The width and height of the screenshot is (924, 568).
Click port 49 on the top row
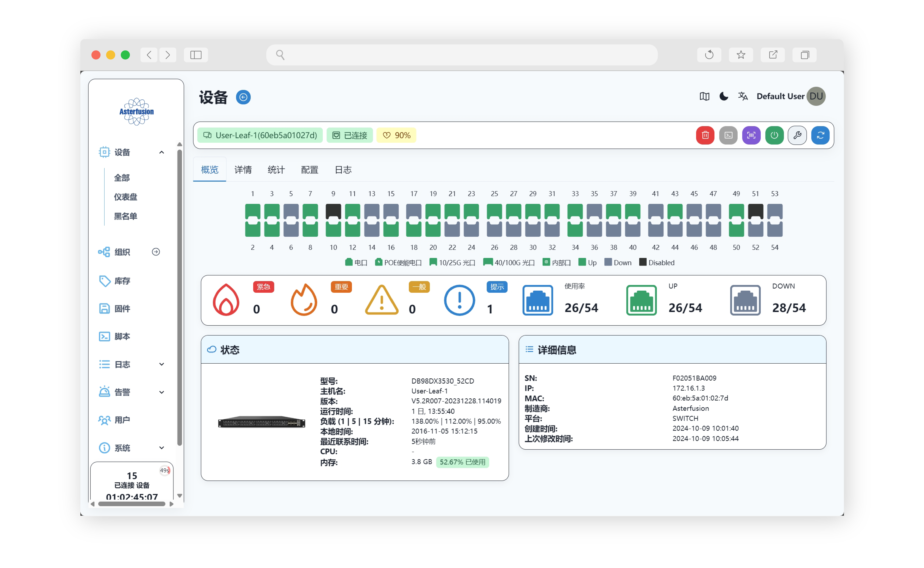(737, 212)
